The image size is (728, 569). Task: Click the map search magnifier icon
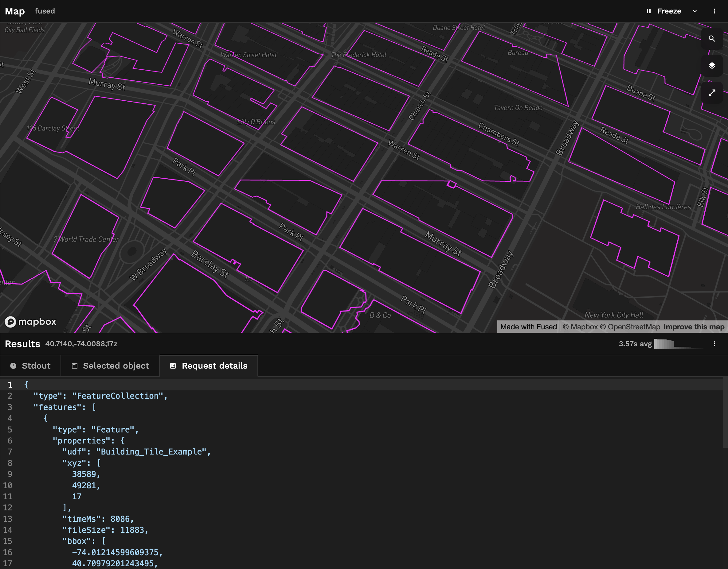pyautogui.click(x=712, y=39)
